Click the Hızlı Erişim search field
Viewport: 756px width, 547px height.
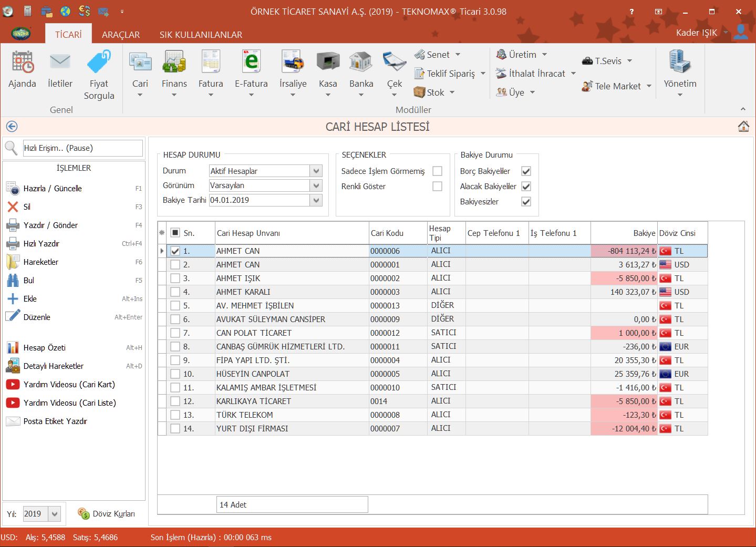(82, 148)
